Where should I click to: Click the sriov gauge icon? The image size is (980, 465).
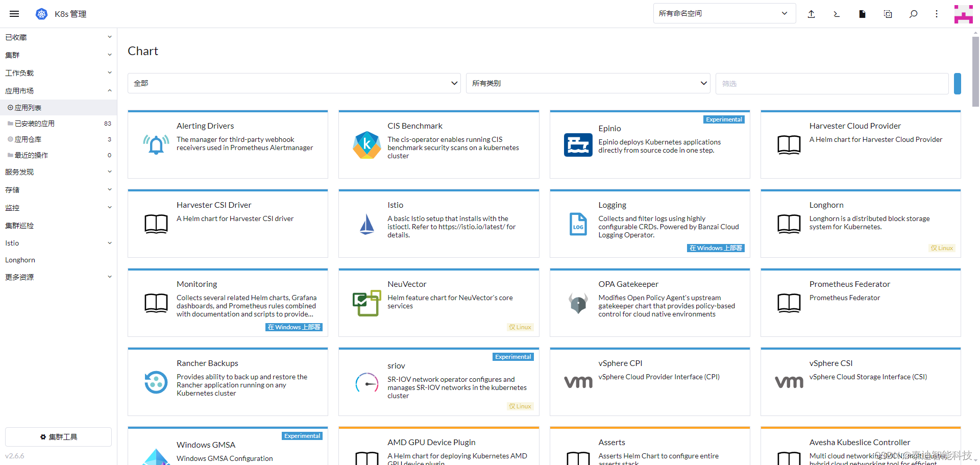(x=367, y=383)
